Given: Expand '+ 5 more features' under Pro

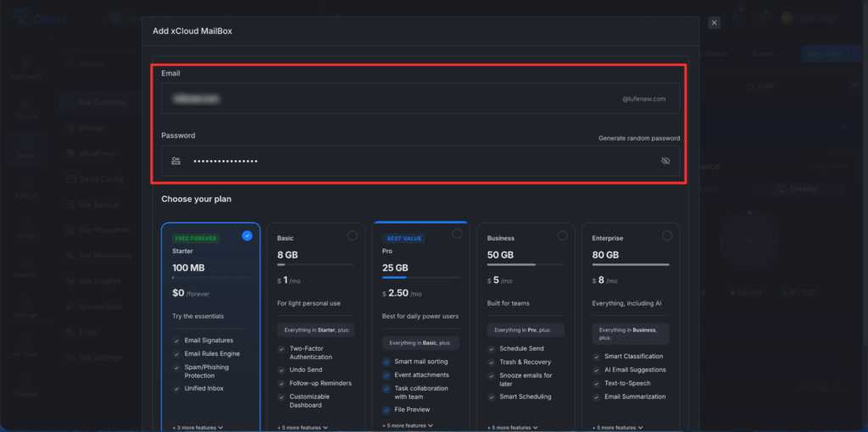Looking at the screenshot, I should click(408, 426).
